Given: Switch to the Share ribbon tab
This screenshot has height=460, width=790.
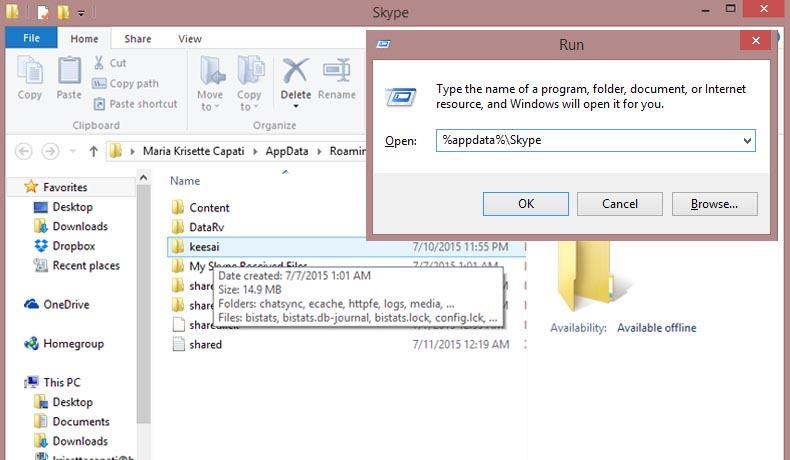Looking at the screenshot, I should [x=138, y=38].
